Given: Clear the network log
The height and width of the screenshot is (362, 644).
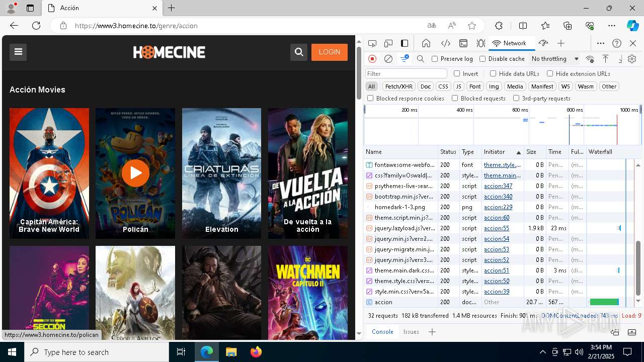Looking at the screenshot, I should (x=388, y=59).
